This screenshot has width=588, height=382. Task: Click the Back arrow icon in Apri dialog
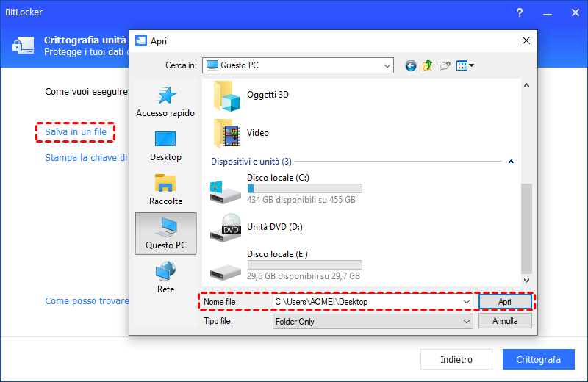[x=411, y=65]
